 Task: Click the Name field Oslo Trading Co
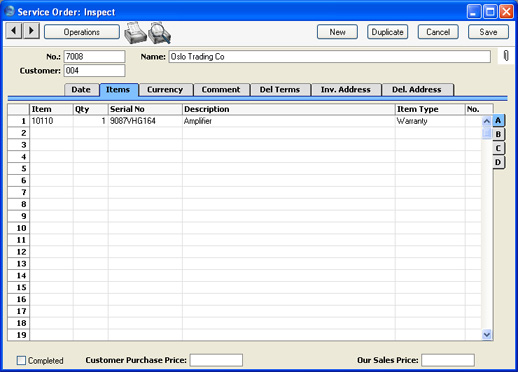(329, 56)
